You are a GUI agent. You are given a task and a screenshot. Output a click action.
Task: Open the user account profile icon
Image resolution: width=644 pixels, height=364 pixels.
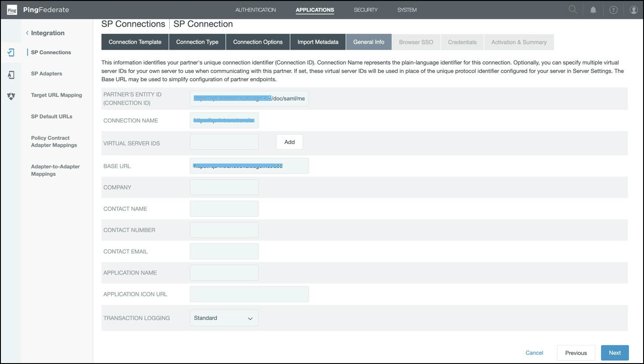click(633, 10)
